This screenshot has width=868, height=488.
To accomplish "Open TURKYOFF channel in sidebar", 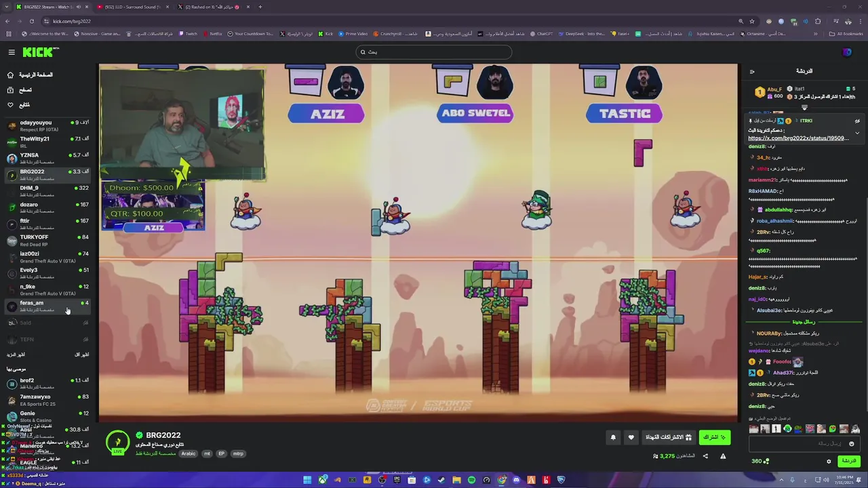I will [x=47, y=240].
